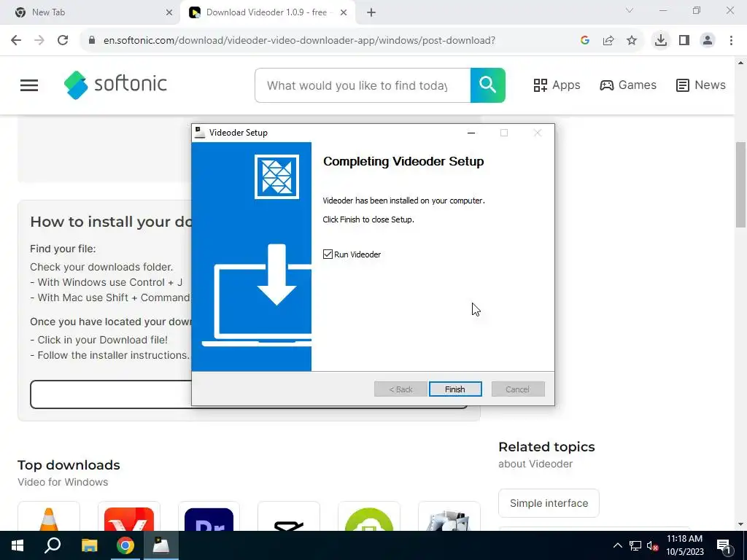Open a new browser tab
Image resolution: width=747 pixels, height=560 pixels.
pyautogui.click(x=371, y=12)
